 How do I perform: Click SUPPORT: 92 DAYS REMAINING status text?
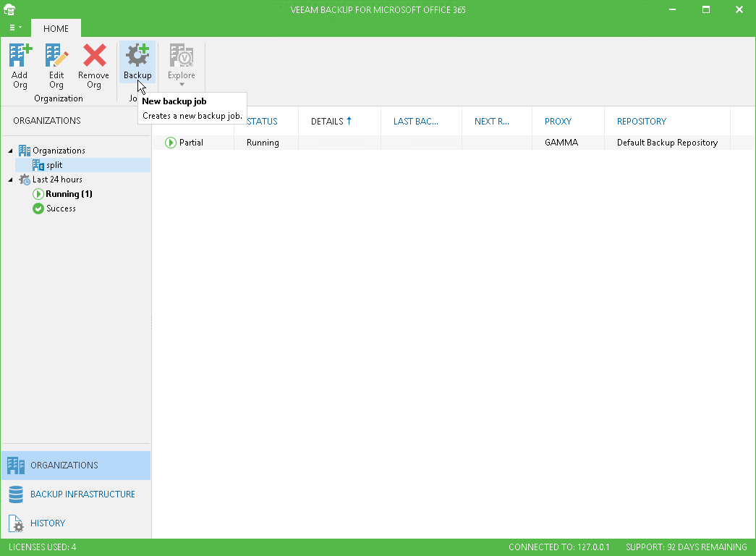coord(686,547)
